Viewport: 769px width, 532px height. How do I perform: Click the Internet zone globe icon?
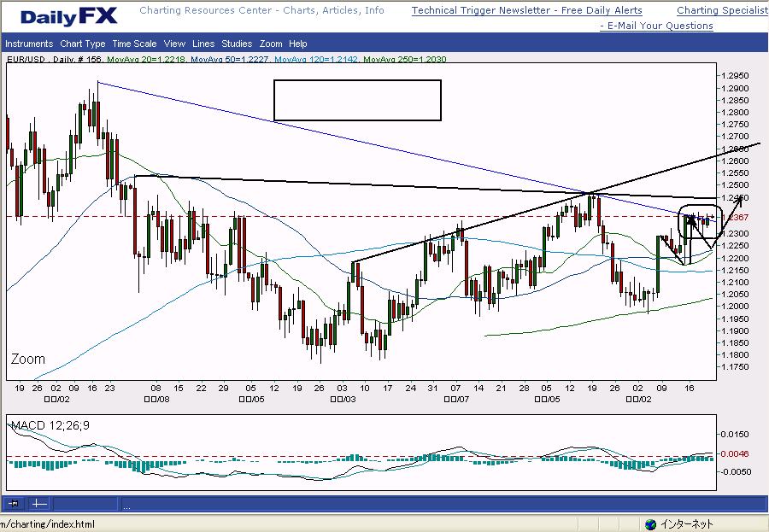[650, 524]
